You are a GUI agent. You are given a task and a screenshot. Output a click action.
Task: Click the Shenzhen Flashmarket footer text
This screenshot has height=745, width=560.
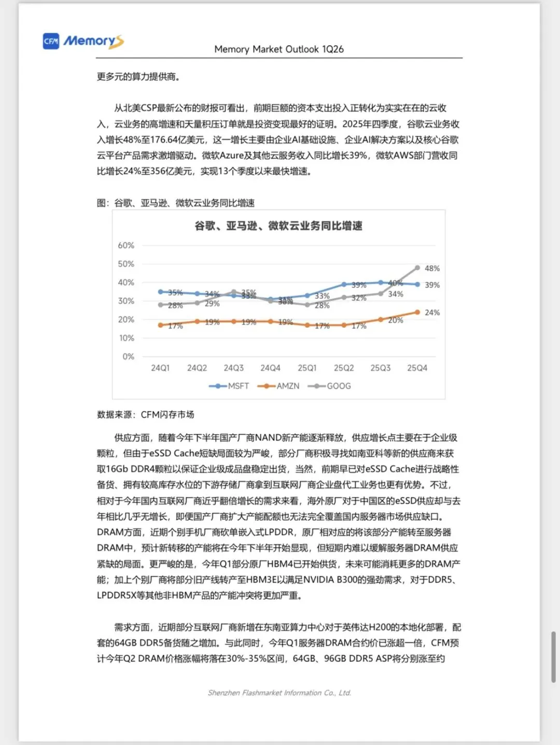click(280, 692)
